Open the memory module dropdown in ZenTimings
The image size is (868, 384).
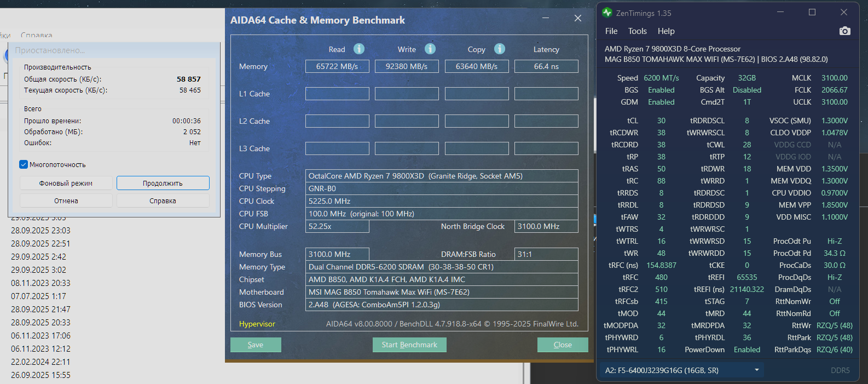pos(681,370)
